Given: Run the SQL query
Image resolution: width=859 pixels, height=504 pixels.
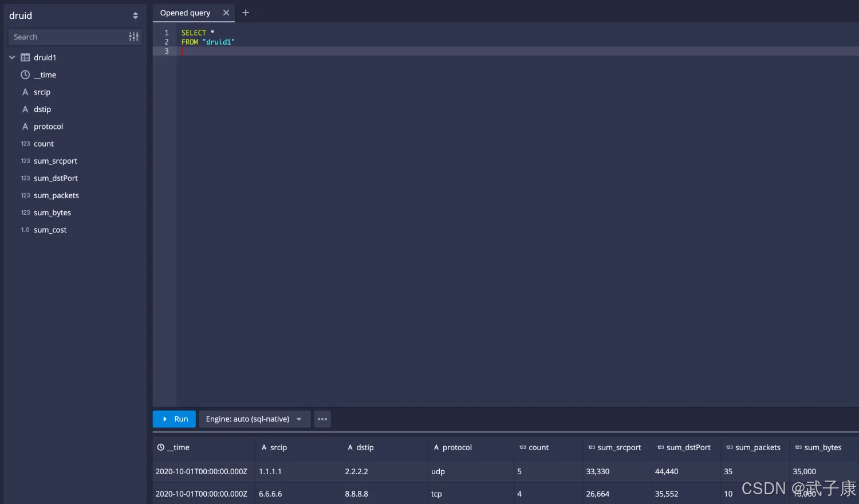Looking at the screenshot, I should (x=174, y=419).
